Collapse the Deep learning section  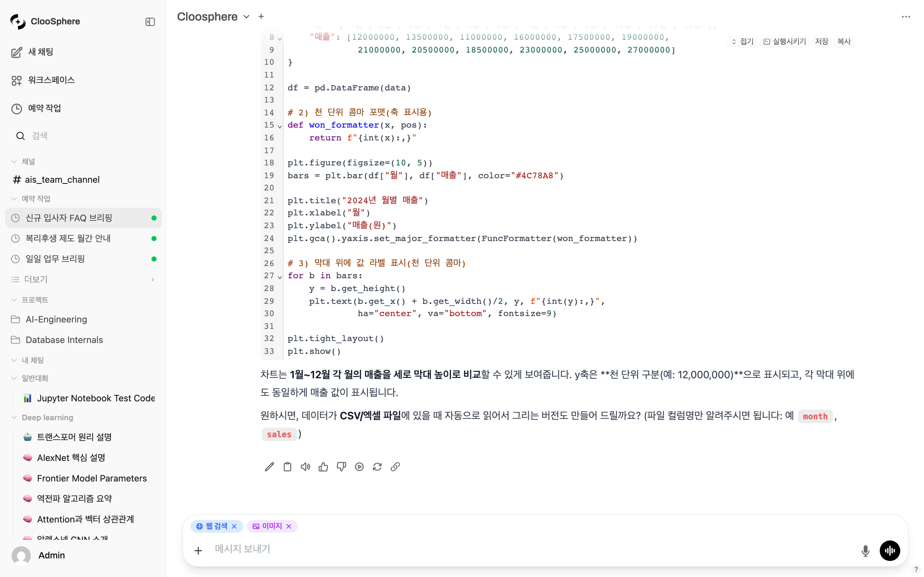[14, 417]
